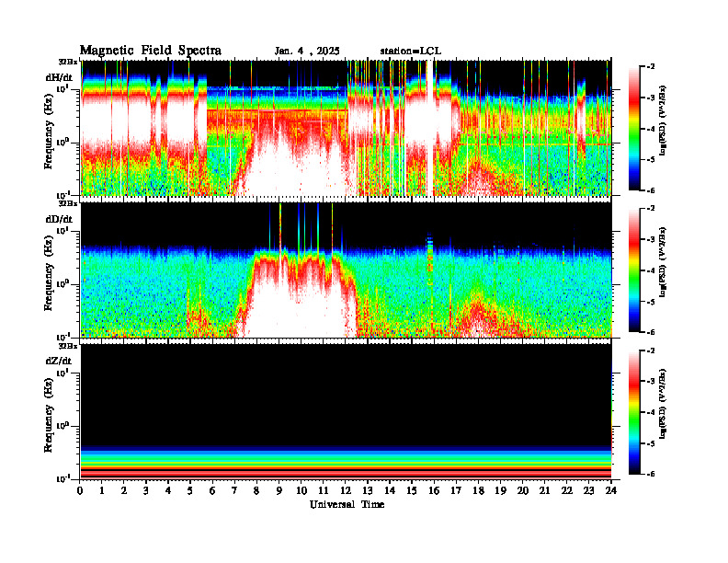728x563 pixels.
Task: Click hour 24 on the time axis
Action: 611,490
